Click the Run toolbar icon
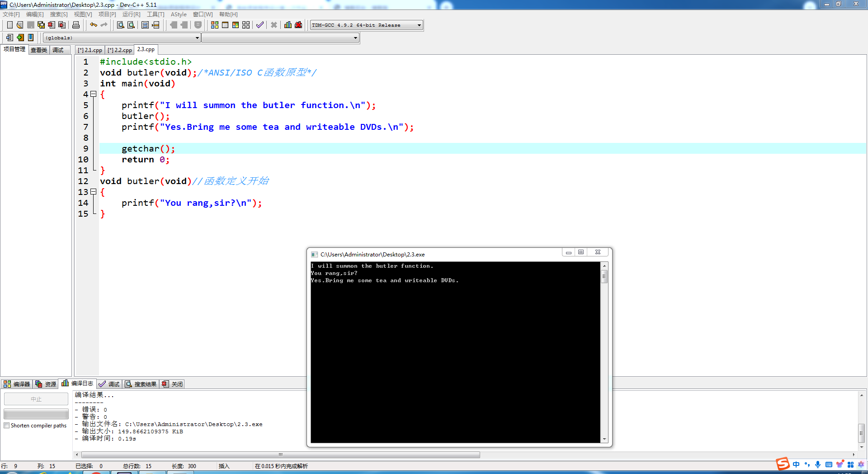The width and height of the screenshot is (868, 474). tap(225, 25)
